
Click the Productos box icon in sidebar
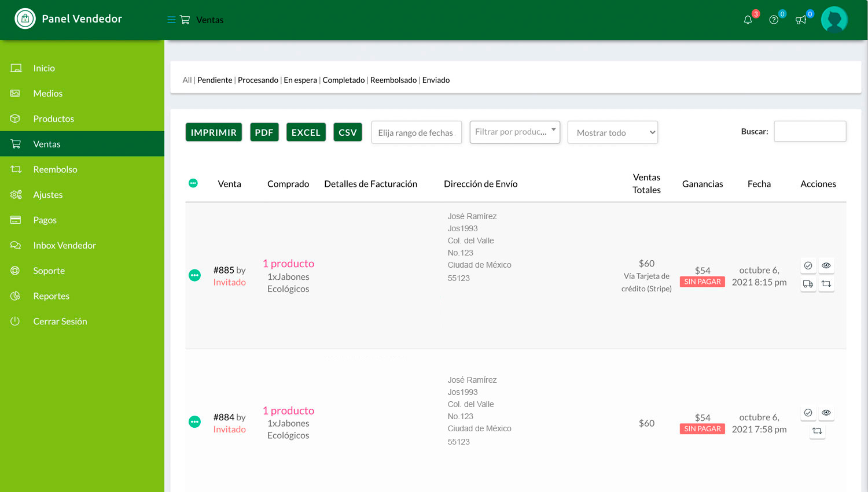click(16, 119)
